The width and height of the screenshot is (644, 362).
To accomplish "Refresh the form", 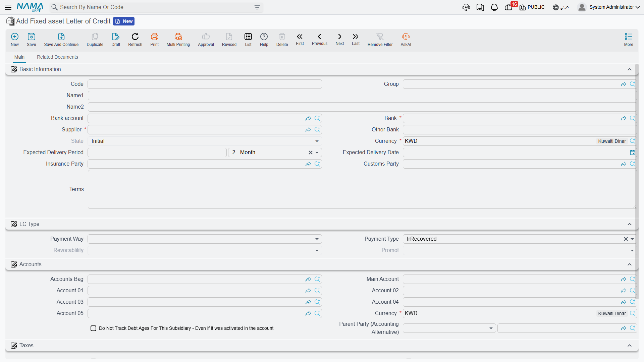I will 135,40.
